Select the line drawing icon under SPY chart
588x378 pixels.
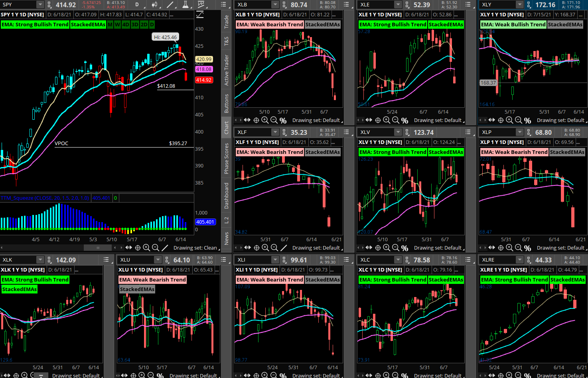(x=165, y=248)
